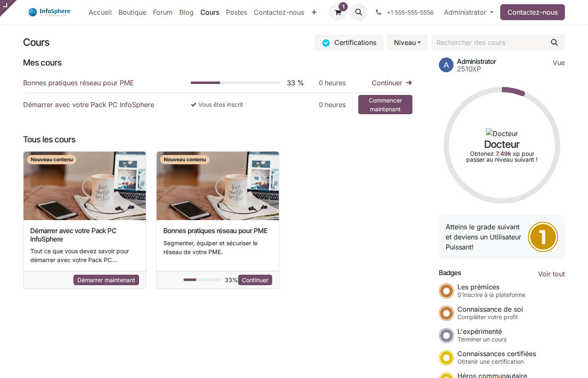Click the "Commencer maintenant" button
This screenshot has height=378, width=588.
(x=385, y=105)
